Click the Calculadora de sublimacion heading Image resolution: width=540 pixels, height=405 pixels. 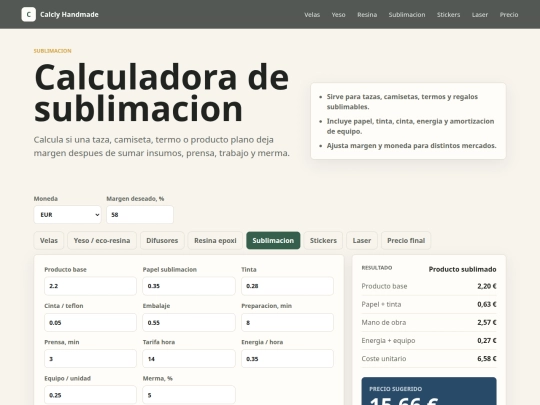(x=162, y=93)
